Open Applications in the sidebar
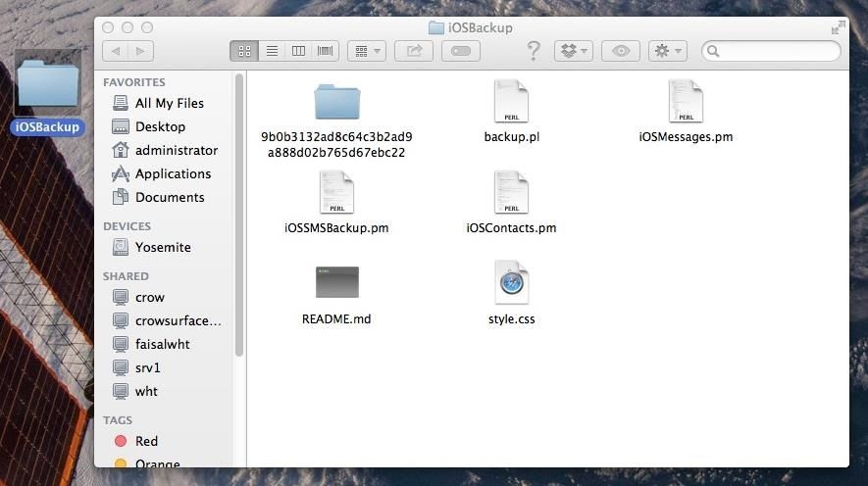 (x=173, y=173)
